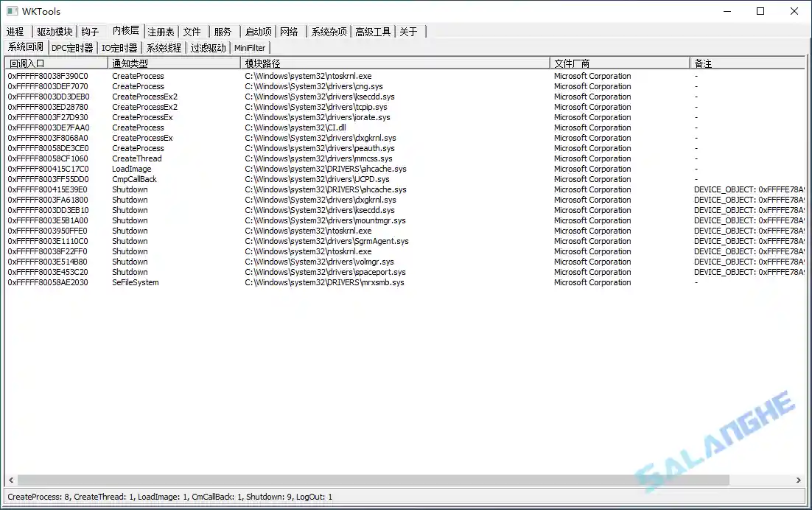
Task: Sort list by 通知类型 column header
Action: point(174,63)
